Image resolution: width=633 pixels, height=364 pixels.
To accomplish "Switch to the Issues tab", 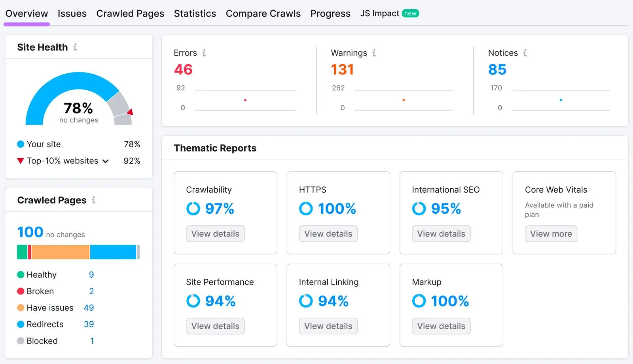I will pyautogui.click(x=72, y=13).
